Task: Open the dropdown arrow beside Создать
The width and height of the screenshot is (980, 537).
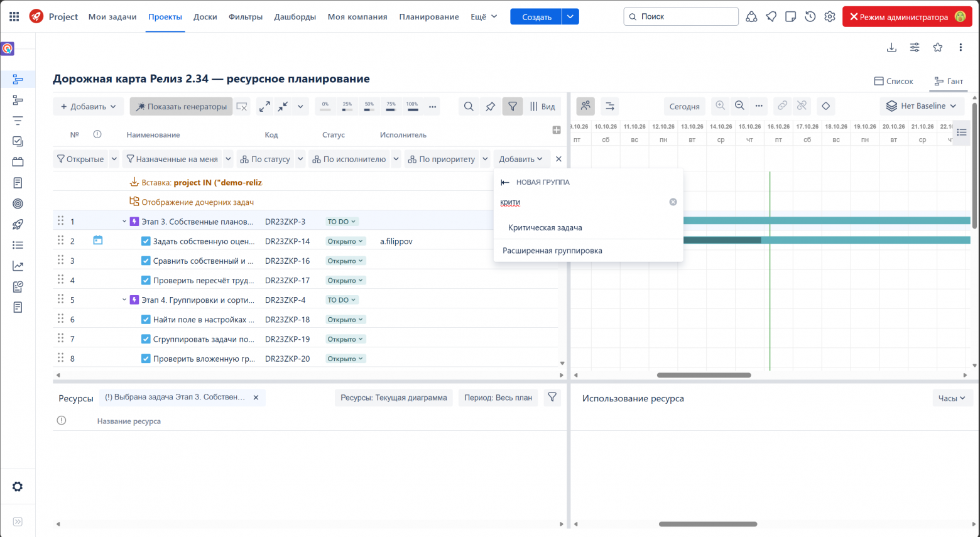Action: point(570,17)
